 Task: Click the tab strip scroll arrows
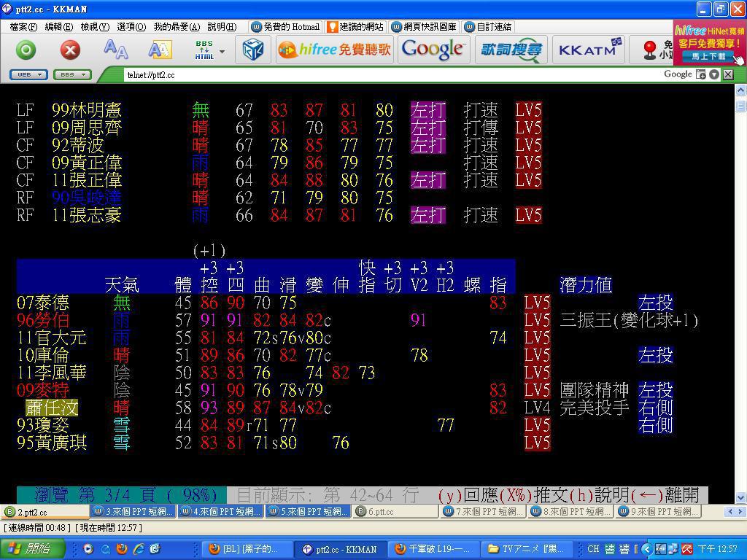pyautogui.click(x=735, y=512)
